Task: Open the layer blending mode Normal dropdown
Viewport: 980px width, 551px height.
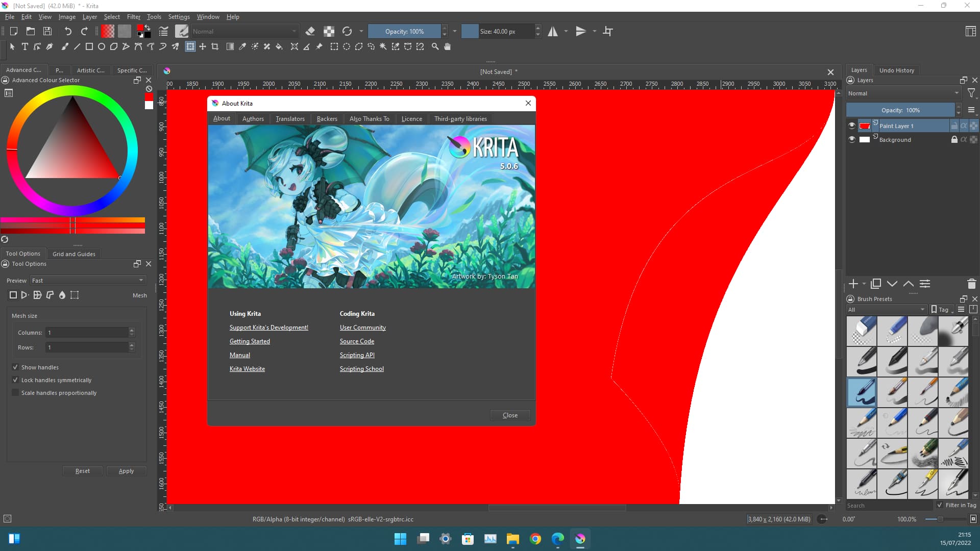Action: pyautogui.click(x=903, y=93)
